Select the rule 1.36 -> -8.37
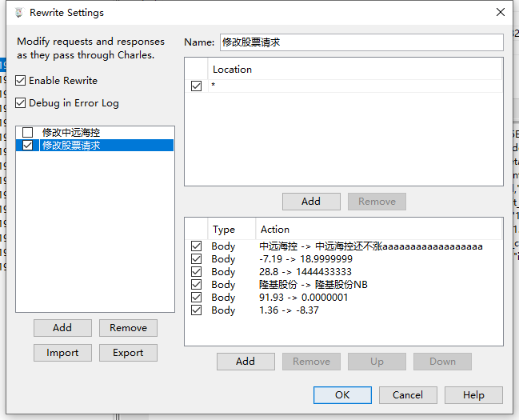Image resolution: width=519 pixels, height=420 pixels. pyautogui.click(x=344, y=310)
